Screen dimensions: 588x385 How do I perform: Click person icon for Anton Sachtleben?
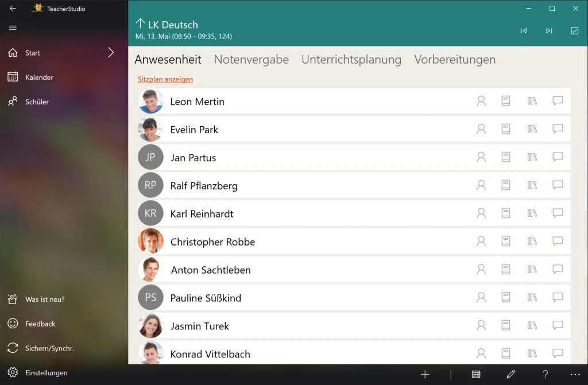(481, 269)
